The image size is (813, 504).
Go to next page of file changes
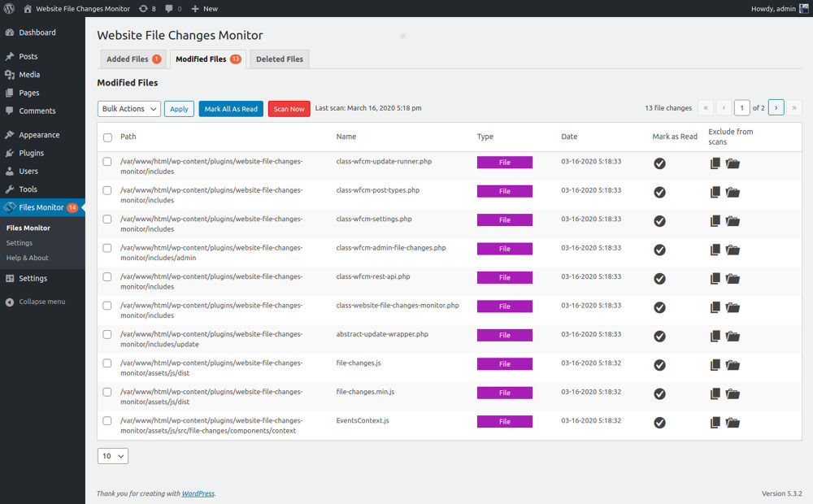tap(776, 107)
